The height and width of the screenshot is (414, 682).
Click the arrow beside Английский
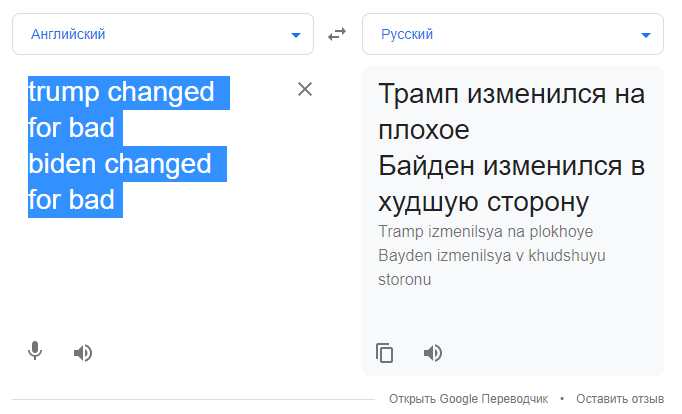click(295, 35)
